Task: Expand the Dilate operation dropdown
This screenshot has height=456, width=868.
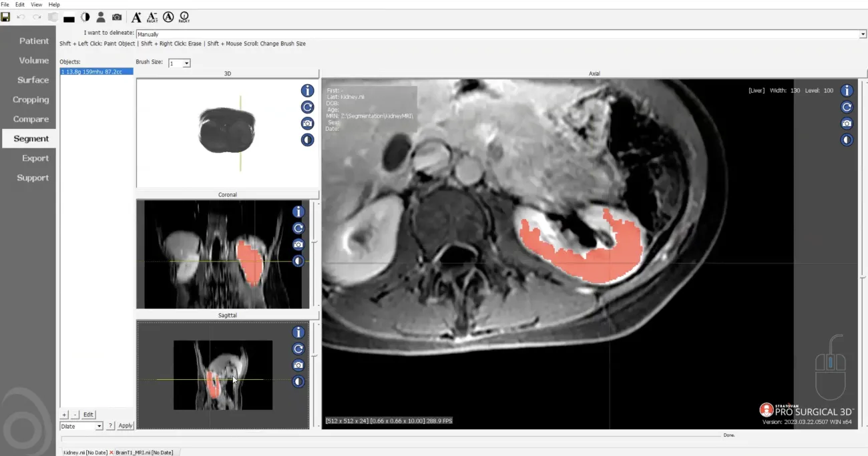Action: tap(99, 426)
